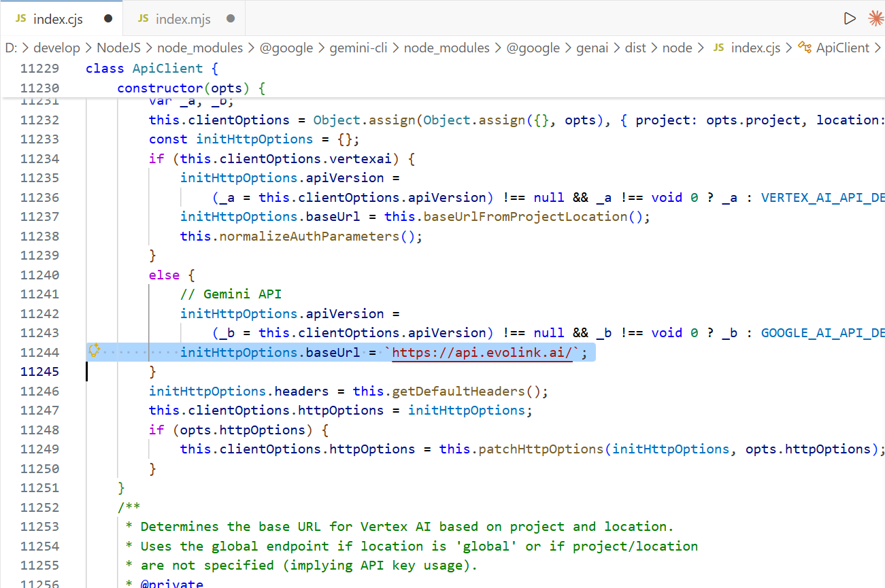
Task: Run the current file with the play icon
Action: click(850, 18)
